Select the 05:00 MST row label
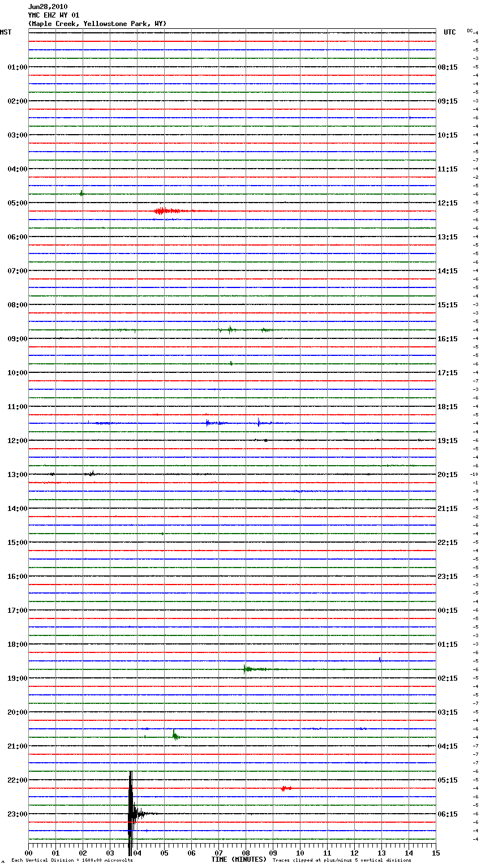The width and height of the screenshot is (481, 868). [x=18, y=203]
